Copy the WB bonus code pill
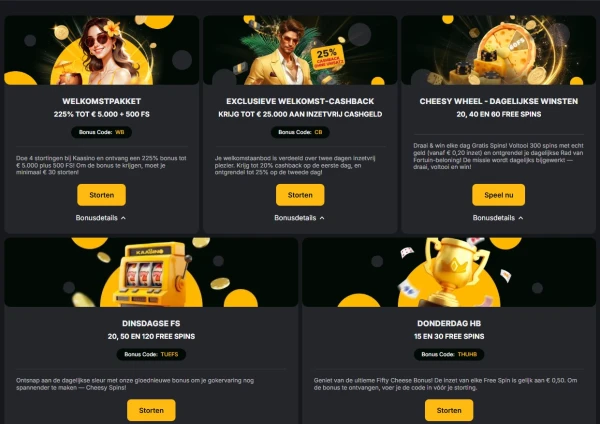This screenshot has height=424, width=600. point(101,132)
